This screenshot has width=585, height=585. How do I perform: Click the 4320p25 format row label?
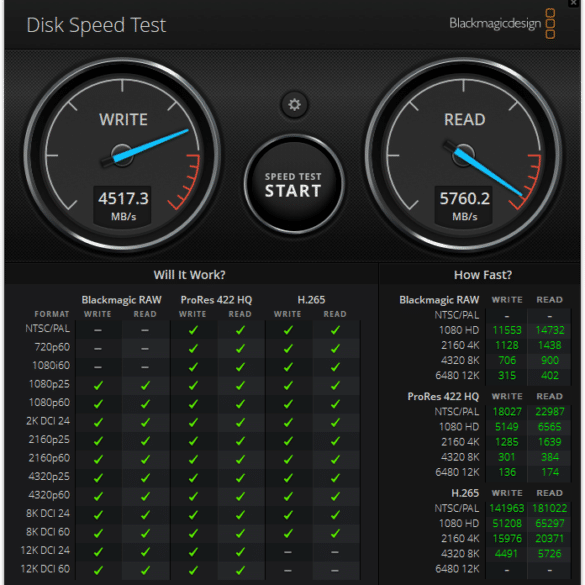pyautogui.click(x=49, y=476)
